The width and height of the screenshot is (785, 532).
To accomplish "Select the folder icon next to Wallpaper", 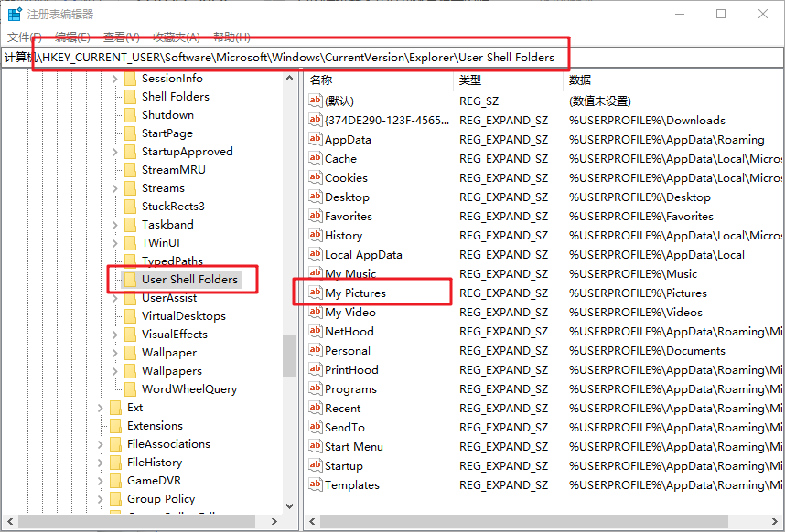I will coord(130,353).
